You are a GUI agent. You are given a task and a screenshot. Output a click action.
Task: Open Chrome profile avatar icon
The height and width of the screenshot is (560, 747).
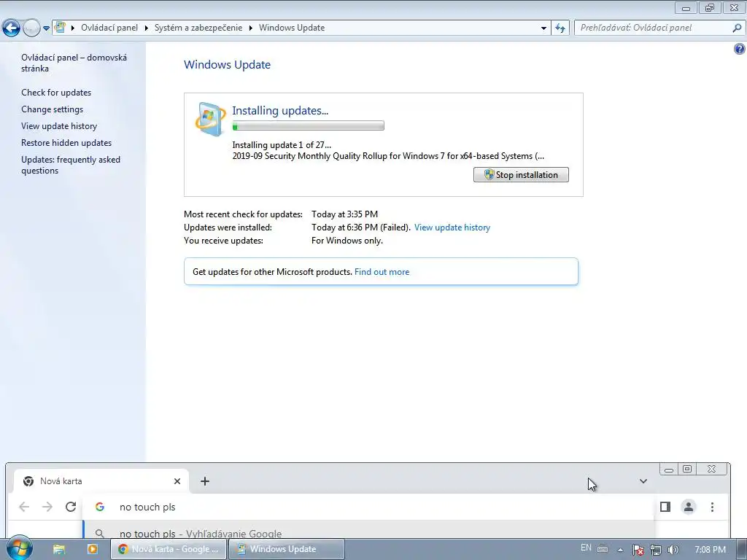[689, 507]
